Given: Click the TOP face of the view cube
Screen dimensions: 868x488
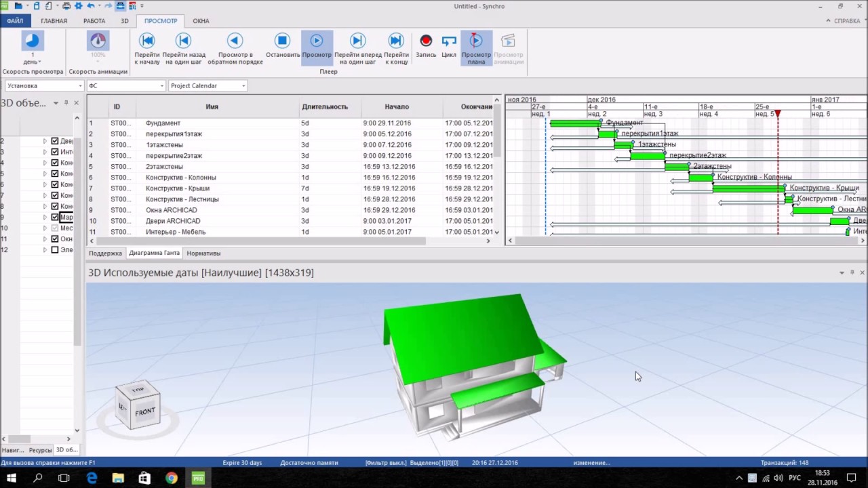Looking at the screenshot, I should [x=138, y=390].
